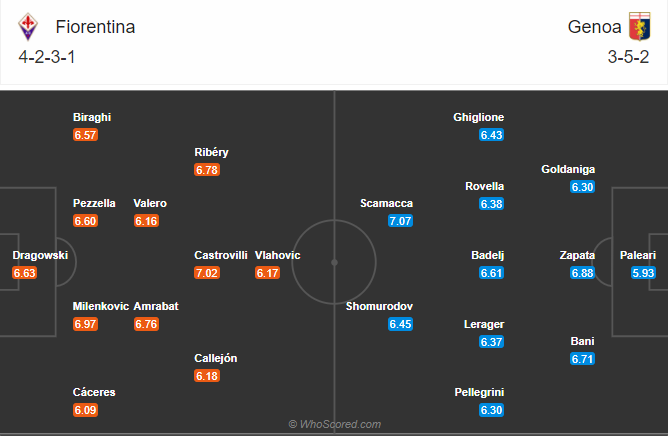The width and height of the screenshot is (669, 436).
Task: Click the Fiorentina club crest icon
Action: coord(28,27)
